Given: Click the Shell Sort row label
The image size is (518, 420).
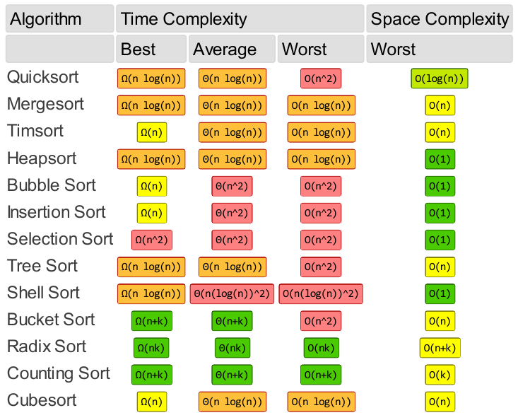Looking at the screenshot, I should (x=43, y=293).
